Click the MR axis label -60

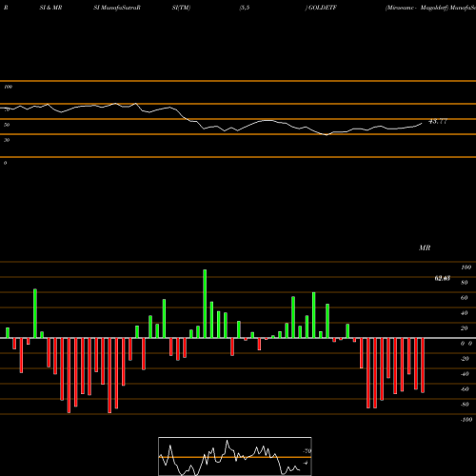[465, 389]
